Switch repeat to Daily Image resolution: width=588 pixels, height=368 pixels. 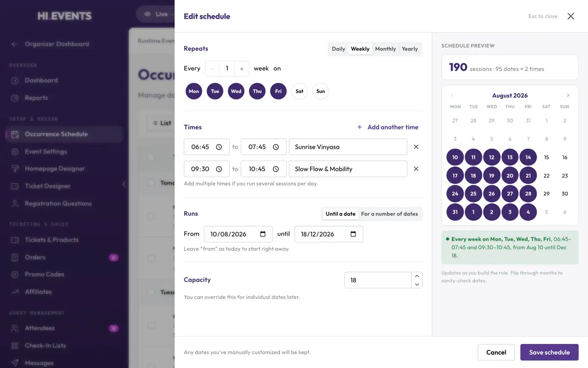coord(339,49)
